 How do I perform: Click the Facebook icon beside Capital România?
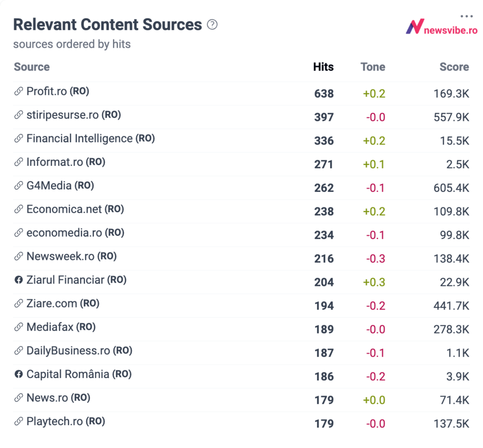point(19,374)
